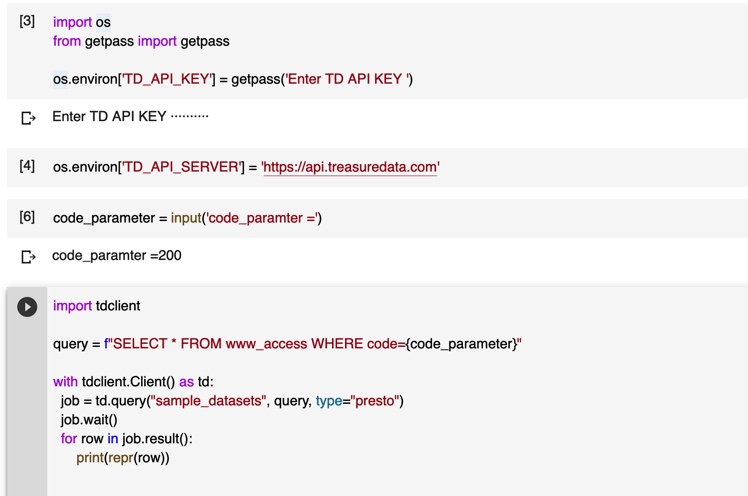Open the https://api.treasuredata.com link
748x496 pixels.
(x=351, y=167)
